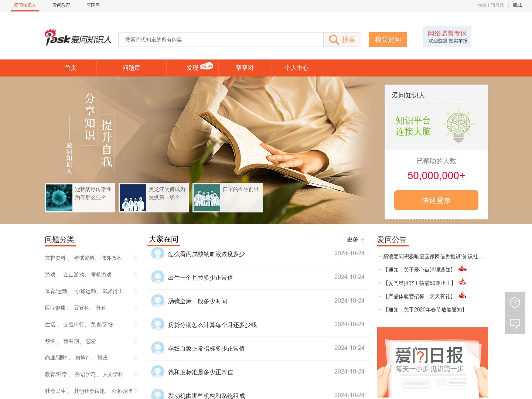
Task: Expand 体育/运动 category arrow
Action: pyautogui.click(x=135, y=291)
